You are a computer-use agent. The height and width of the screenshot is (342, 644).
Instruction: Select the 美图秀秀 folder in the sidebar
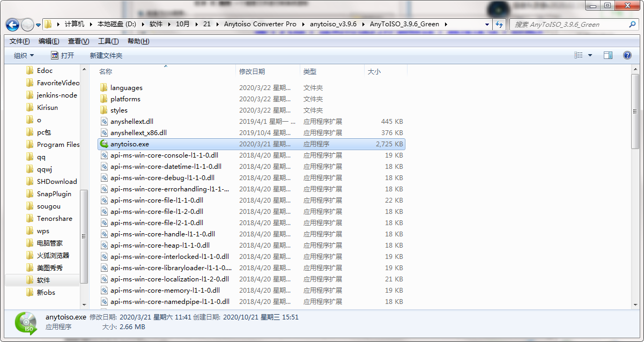tap(49, 268)
